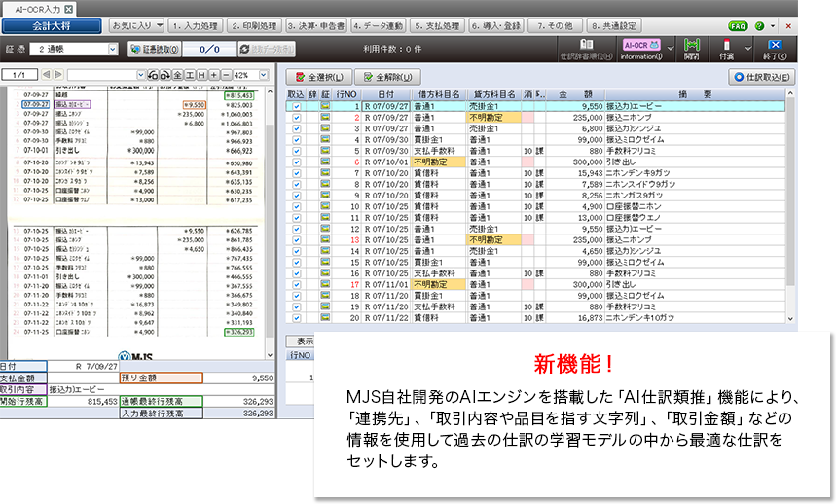Open menu 8. 共通設定
Screen dimensions: 836x504
(x=614, y=25)
